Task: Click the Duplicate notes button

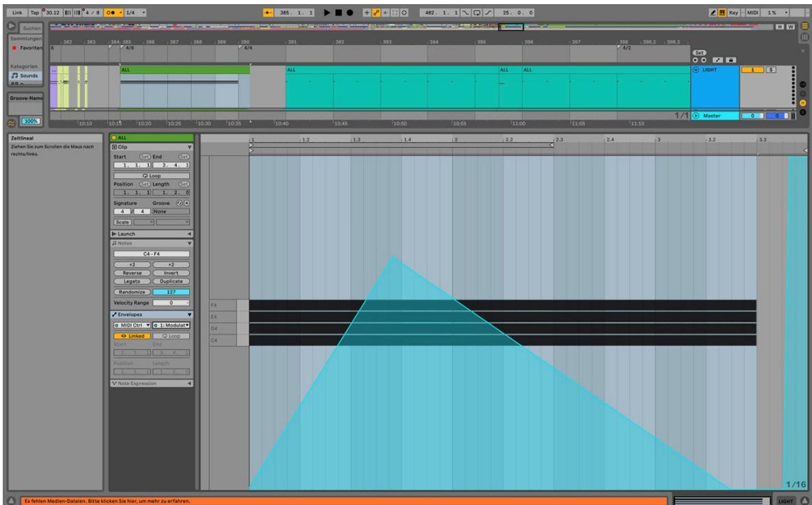Action: (171, 282)
